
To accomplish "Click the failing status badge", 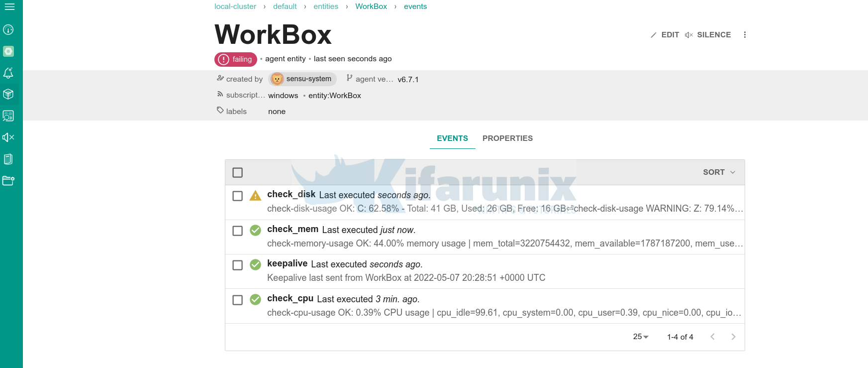I will pos(236,59).
